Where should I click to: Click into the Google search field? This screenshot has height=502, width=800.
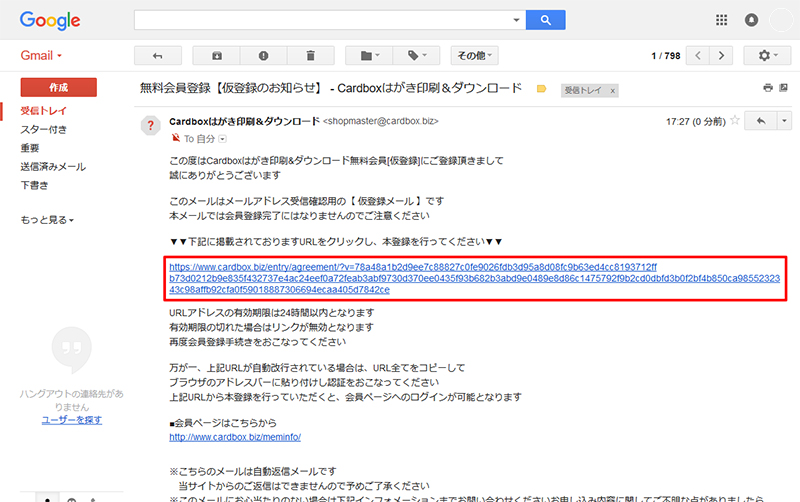click(x=322, y=20)
